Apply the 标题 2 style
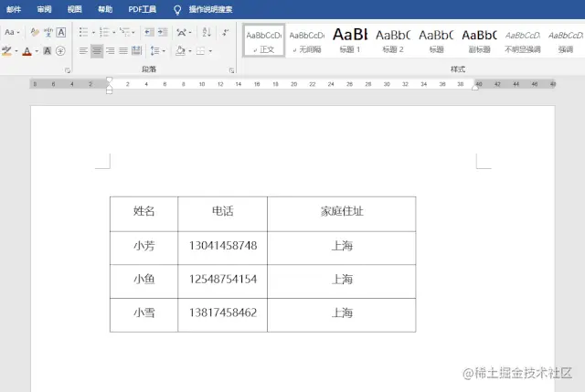 coord(393,40)
